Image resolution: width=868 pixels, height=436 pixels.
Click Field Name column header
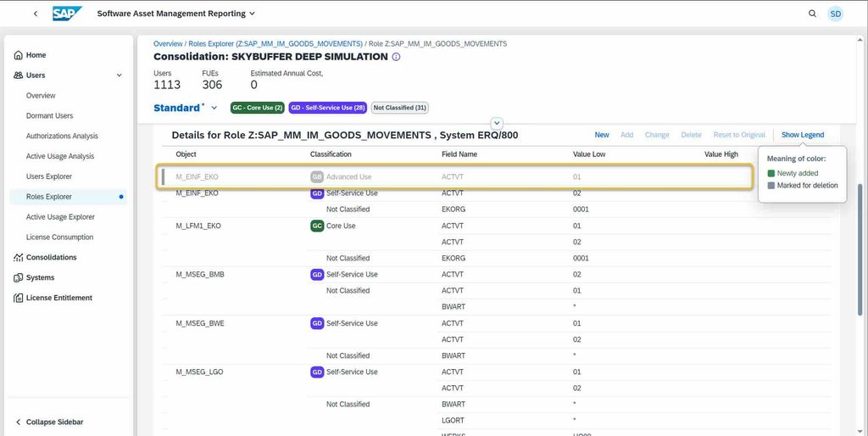459,154
